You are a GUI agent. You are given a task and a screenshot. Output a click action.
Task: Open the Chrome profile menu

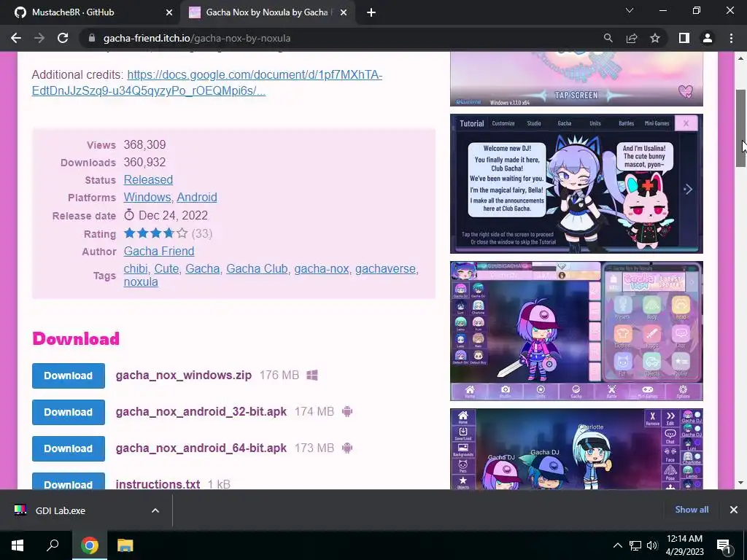pos(708,38)
